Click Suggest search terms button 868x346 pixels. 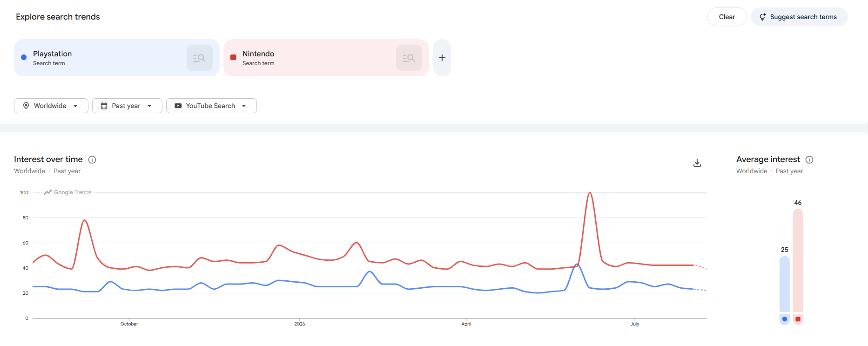point(799,17)
